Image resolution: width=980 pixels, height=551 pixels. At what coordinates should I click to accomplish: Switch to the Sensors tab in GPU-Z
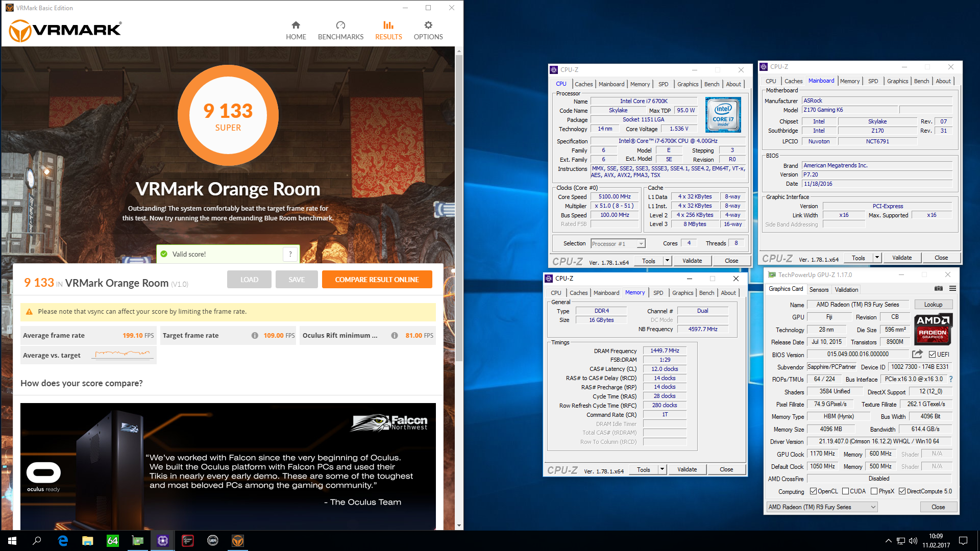click(819, 290)
